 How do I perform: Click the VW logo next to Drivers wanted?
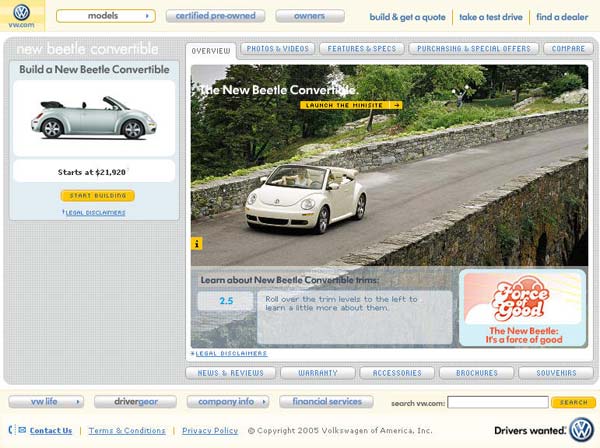582,430
